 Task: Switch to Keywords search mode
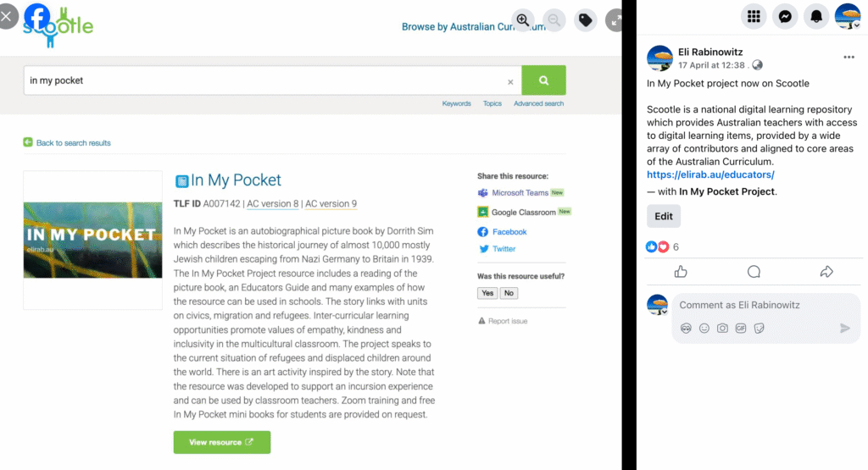click(456, 103)
